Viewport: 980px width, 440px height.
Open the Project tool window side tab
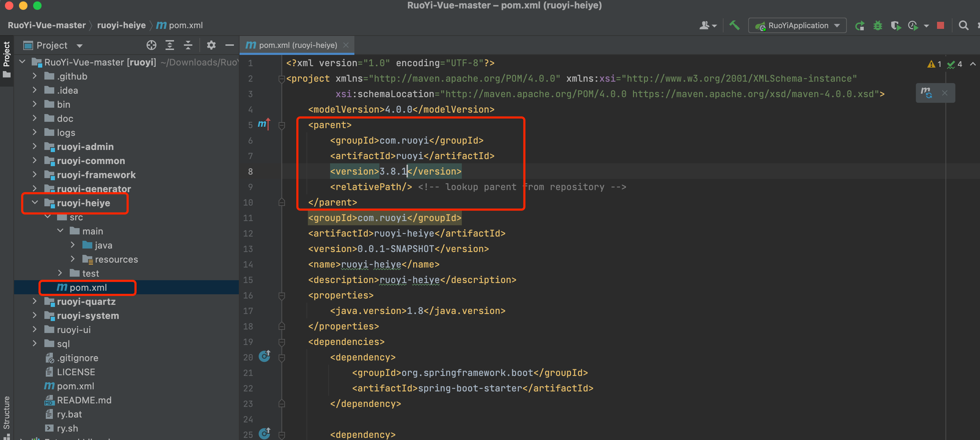pos(6,60)
